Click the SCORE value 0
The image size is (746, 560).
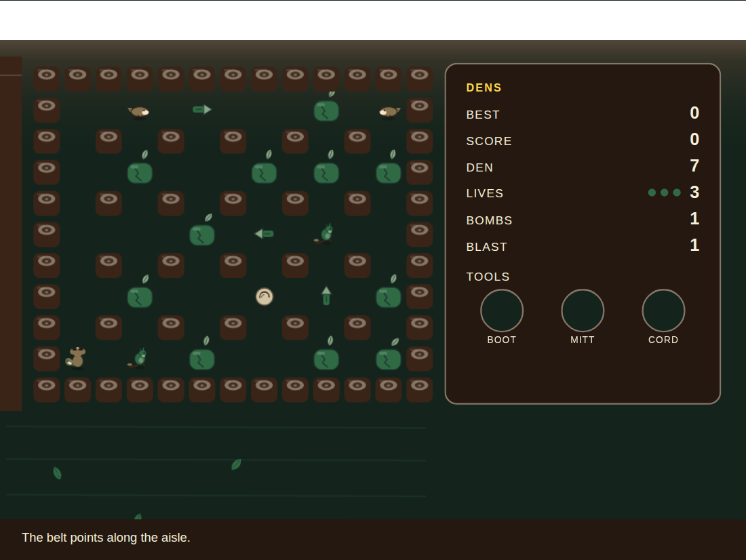694,140
